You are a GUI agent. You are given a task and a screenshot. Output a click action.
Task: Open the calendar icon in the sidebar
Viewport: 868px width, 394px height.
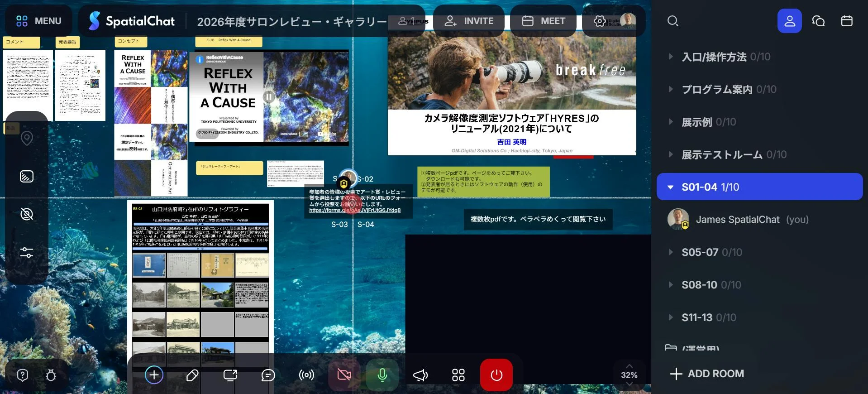pyautogui.click(x=847, y=21)
